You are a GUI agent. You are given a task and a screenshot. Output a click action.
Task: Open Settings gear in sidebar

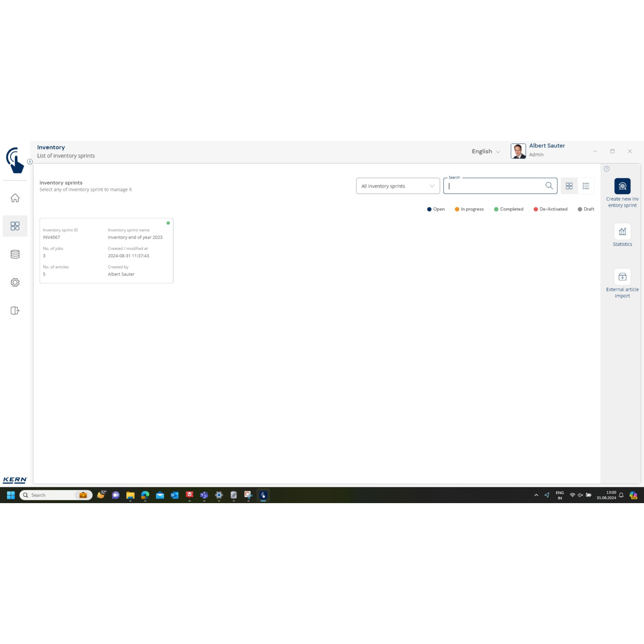[x=15, y=283]
